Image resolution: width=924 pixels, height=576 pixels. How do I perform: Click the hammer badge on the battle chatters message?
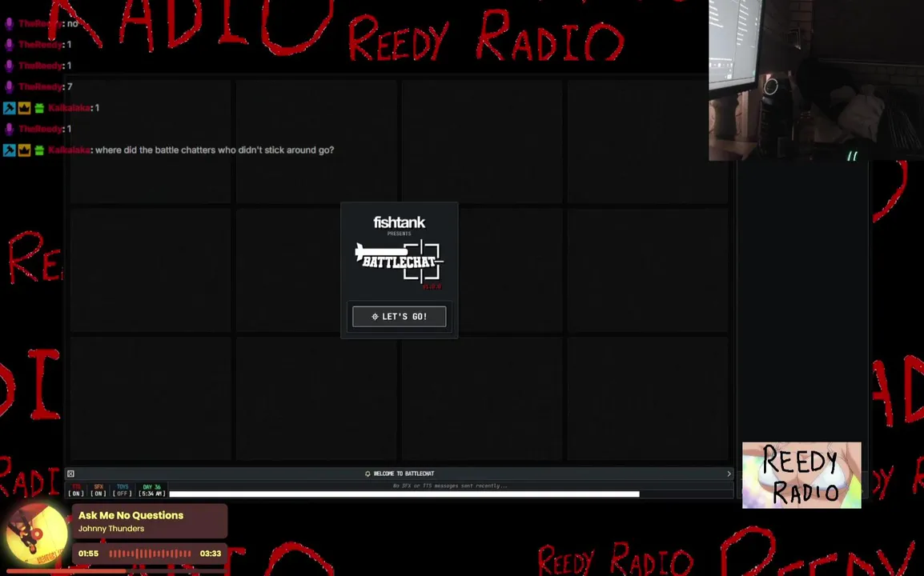10,150
